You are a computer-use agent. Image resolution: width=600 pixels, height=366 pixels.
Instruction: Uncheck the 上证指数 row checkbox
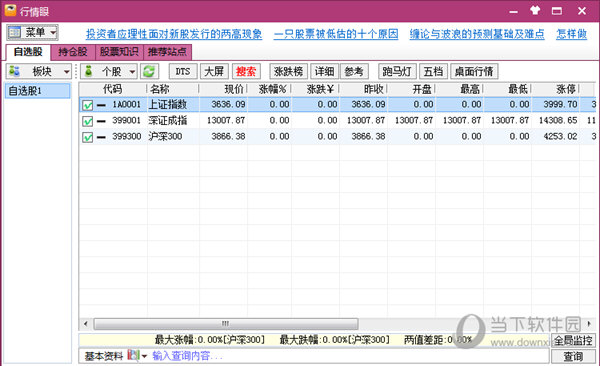(x=88, y=105)
